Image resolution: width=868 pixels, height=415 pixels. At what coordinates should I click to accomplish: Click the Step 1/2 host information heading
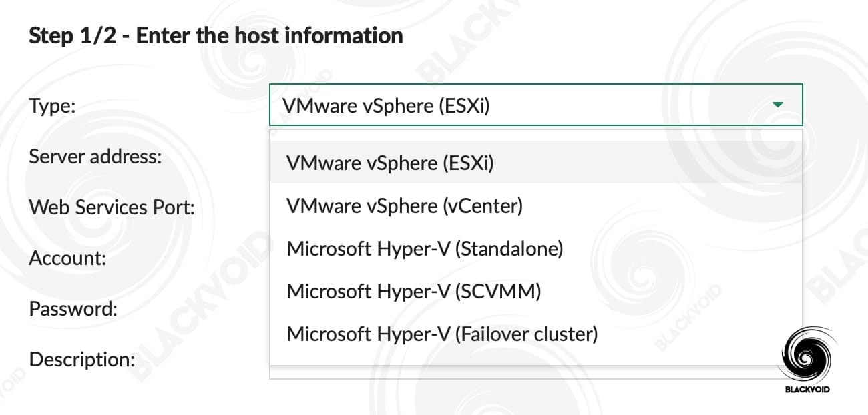(216, 35)
